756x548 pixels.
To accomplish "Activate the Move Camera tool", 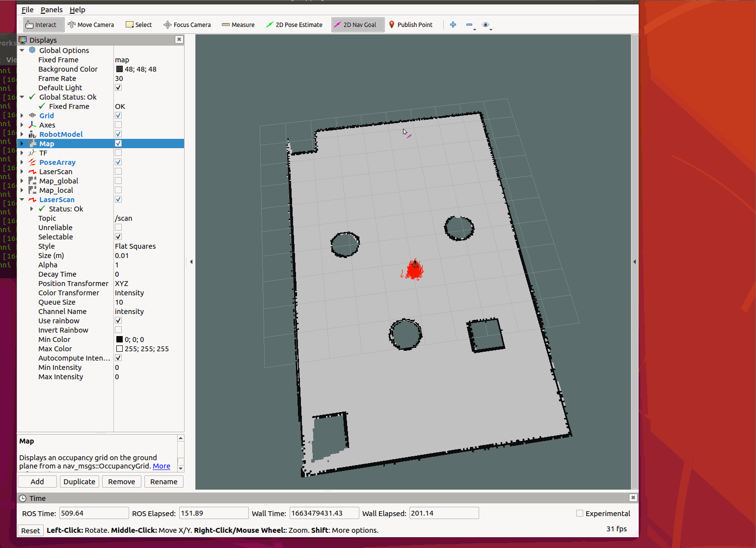I will (91, 25).
